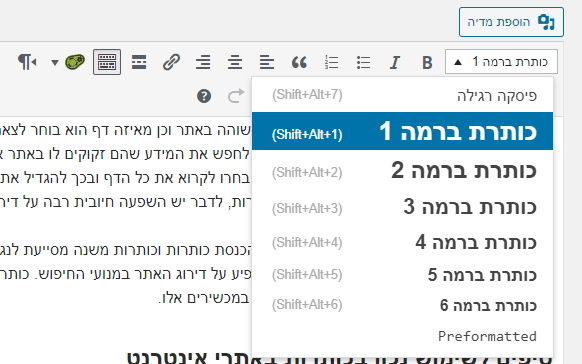This screenshot has height=364, width=582.
Task: Align text to the right
Action: pyautogui.click(x=203, y=62)
